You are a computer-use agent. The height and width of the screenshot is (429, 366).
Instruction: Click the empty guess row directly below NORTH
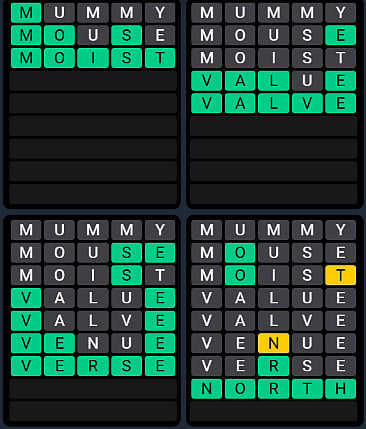point(273,411)
